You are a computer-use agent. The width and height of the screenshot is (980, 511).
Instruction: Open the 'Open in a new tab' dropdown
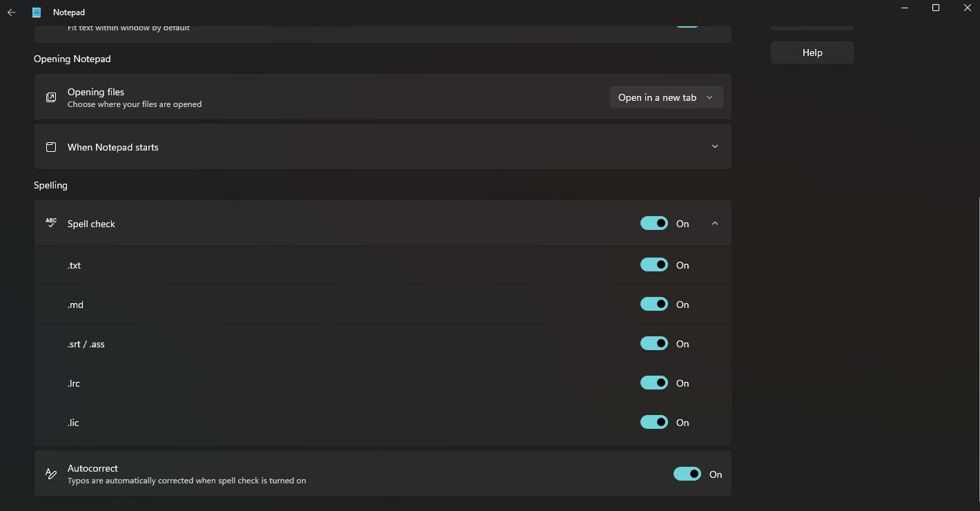[666, 97]
